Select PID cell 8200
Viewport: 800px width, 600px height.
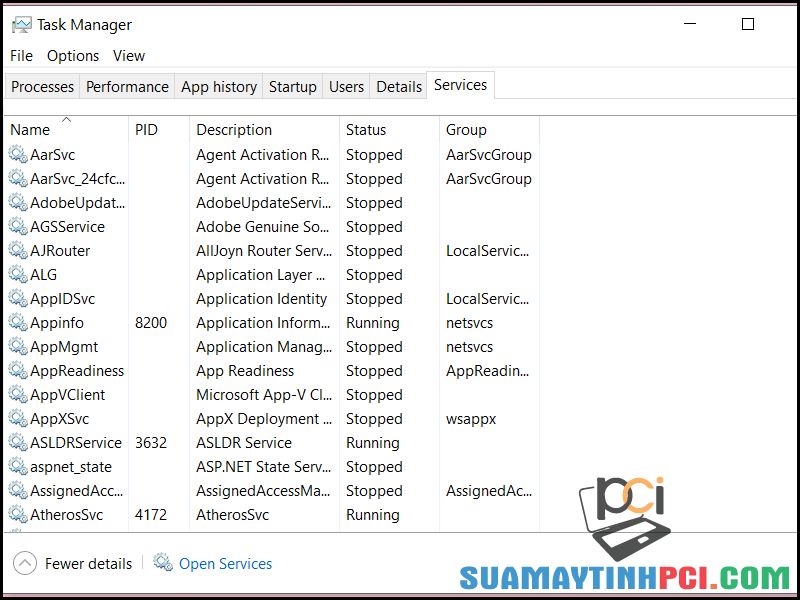click(151, 322)
